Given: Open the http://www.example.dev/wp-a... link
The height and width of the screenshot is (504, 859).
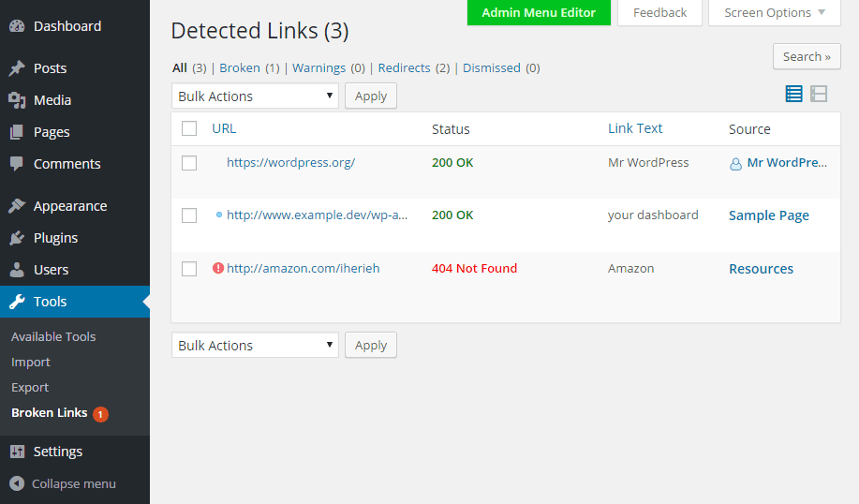Looking at the screenshot, I should tap(317, 215).
